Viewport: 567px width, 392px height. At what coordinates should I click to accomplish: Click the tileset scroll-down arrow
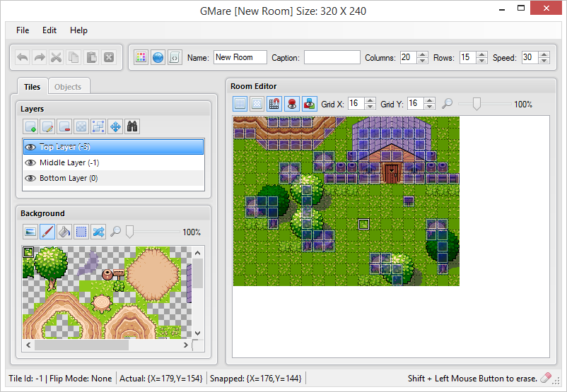(197, 333)
